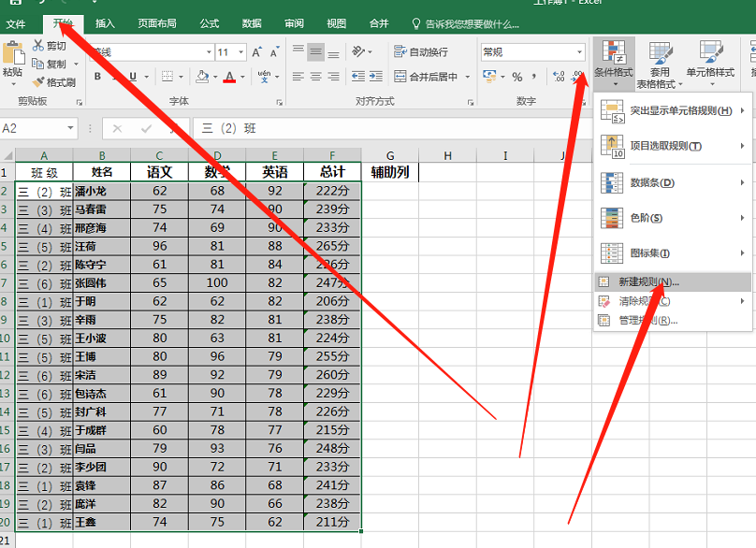Click the phonetic guide (wén) icon
756x548 pixels.
pyautogui.click(x=264, y=76)
